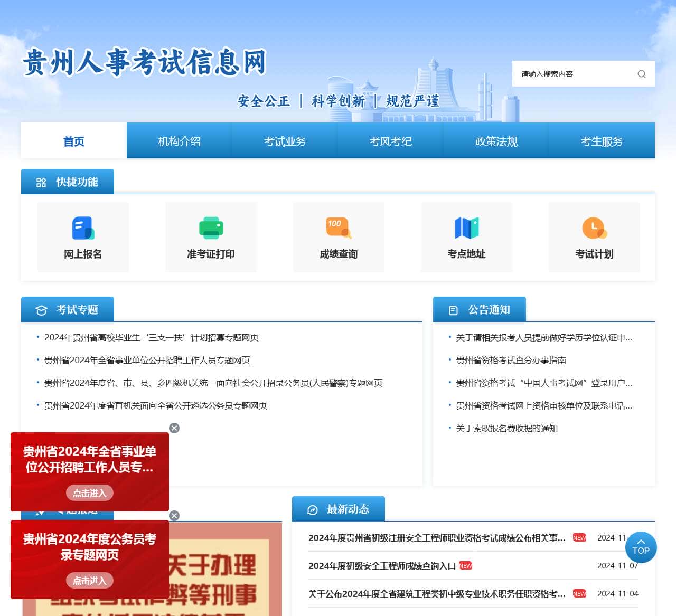Image resolution: width=676 pixels, height=616 pixels.
Task: Open the 成绩查询 score lookup icon
Action: coord(339,229)
